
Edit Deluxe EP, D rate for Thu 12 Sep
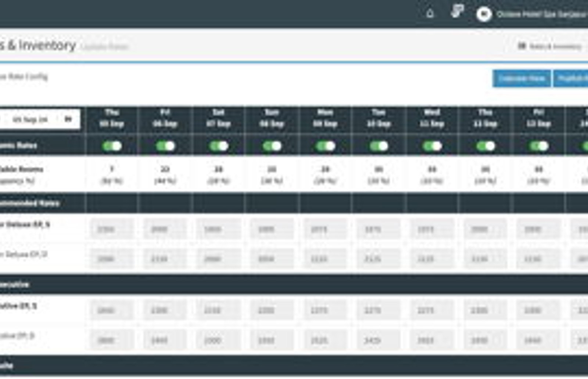click(485, 259)
